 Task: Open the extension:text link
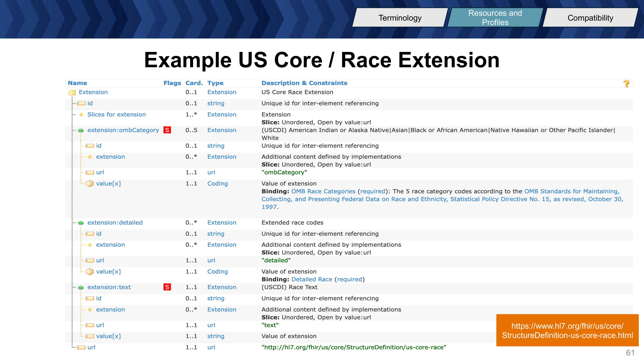(x=109, y=287)
